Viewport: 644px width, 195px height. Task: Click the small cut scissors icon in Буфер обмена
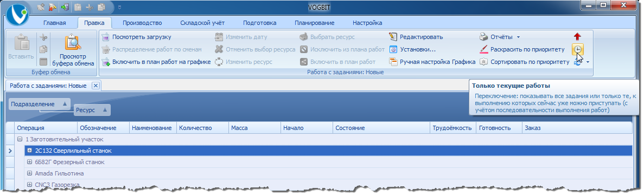[x=43, y=37]
